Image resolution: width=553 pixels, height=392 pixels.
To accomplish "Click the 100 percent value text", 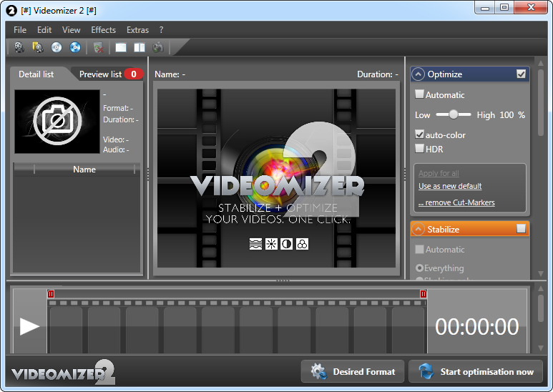I will (x=506, y=115).
